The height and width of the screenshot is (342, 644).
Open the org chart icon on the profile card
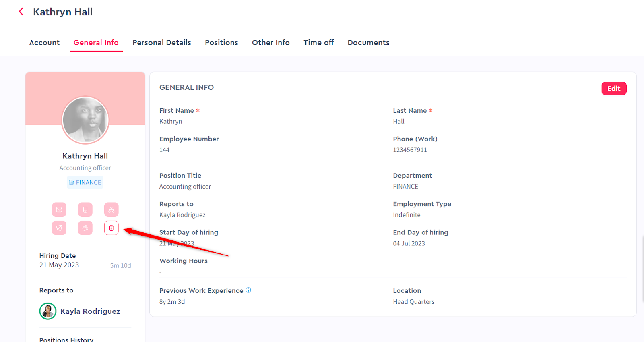pos(111,209)
